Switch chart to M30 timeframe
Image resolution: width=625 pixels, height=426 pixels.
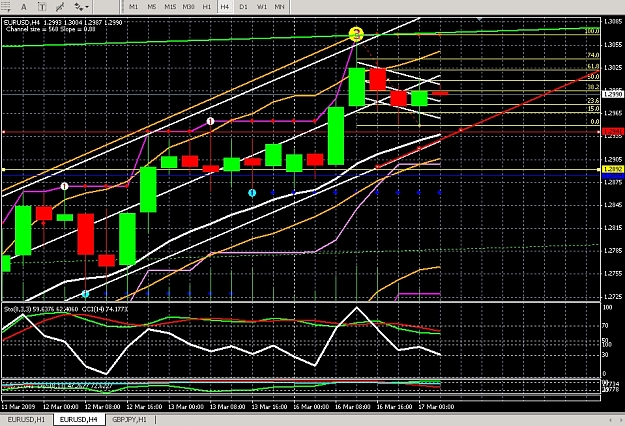189,7
